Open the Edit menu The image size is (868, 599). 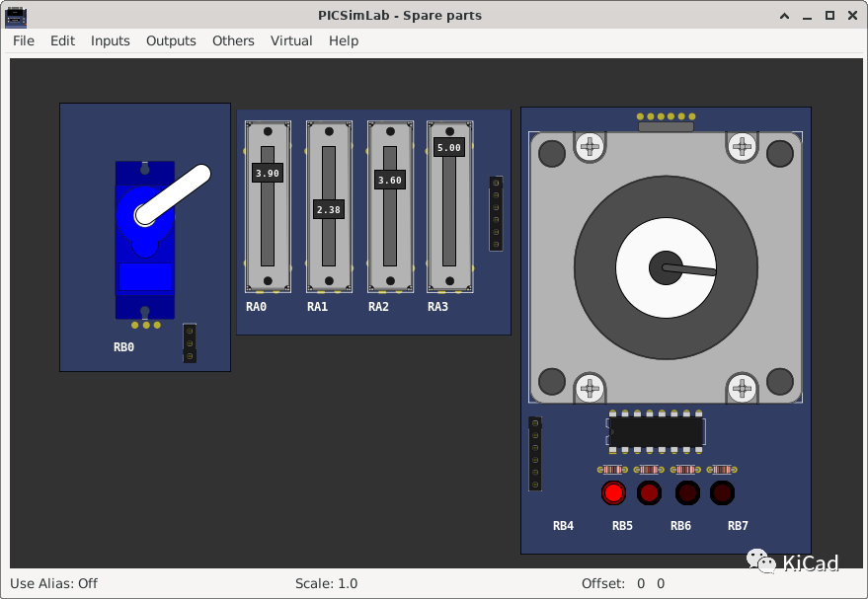pos(62,40)
